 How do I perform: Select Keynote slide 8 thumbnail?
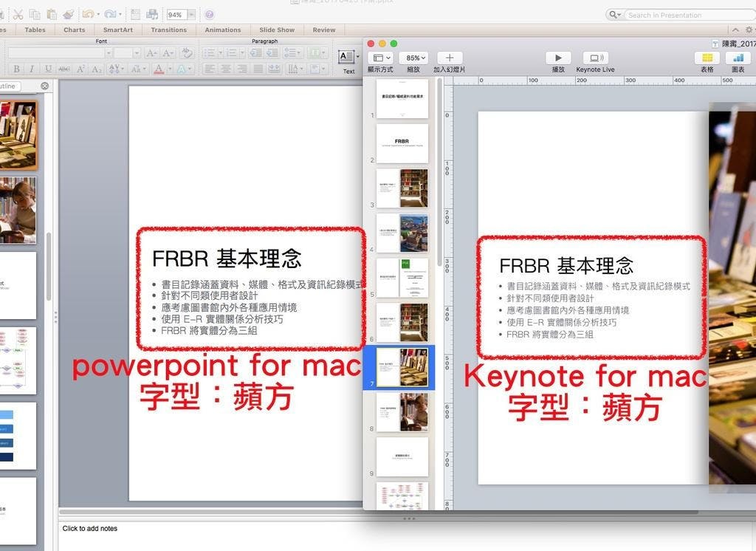point(402,411)
